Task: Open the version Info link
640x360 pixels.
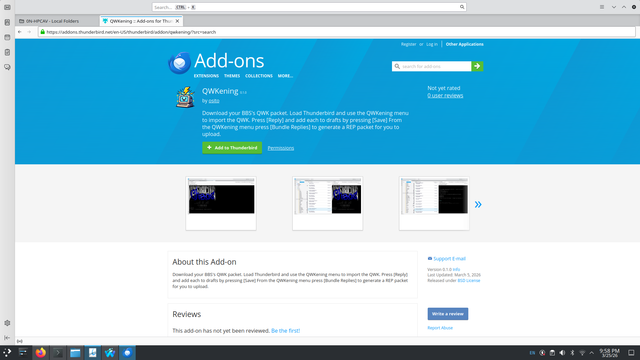Action: pos(456,269)
